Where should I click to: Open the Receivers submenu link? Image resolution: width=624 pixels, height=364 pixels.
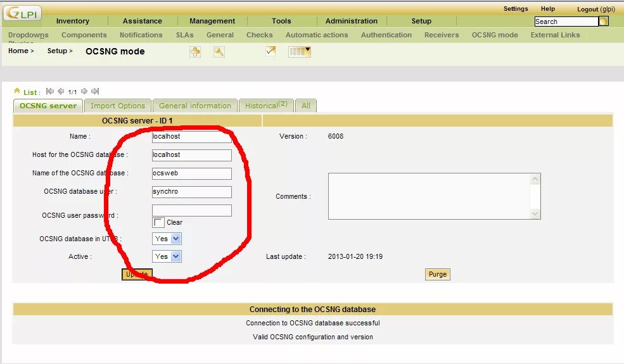(442, 35)
